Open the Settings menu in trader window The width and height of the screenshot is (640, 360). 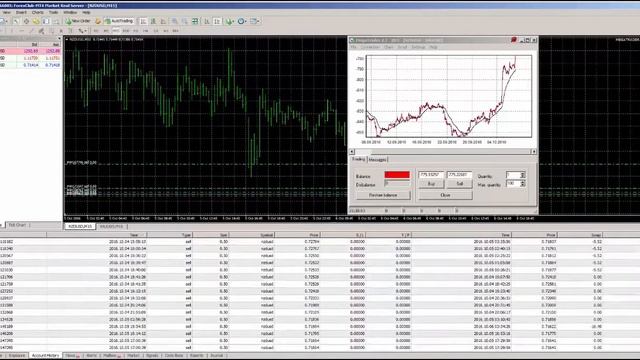pyautogui.click(x=418, y=47)
